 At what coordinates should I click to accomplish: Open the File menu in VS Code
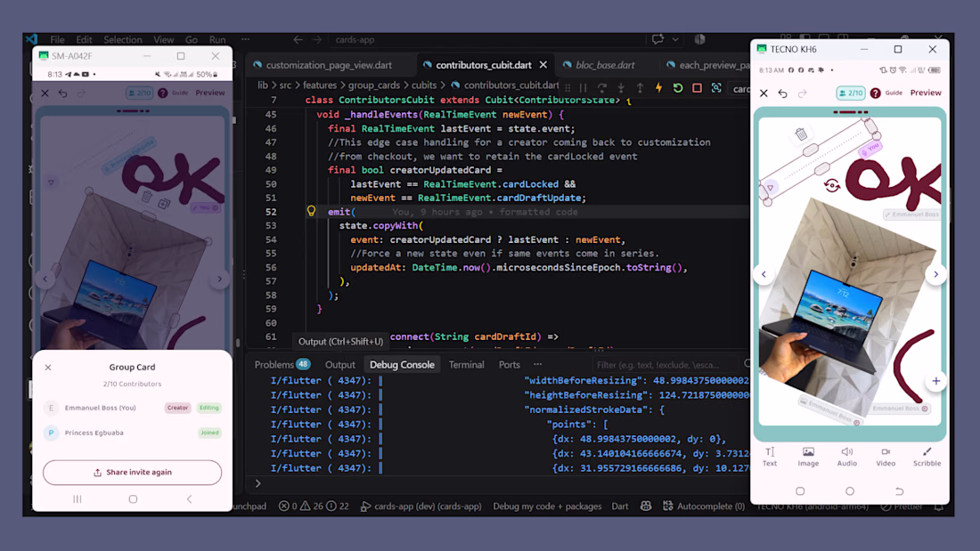click(58, 39)
